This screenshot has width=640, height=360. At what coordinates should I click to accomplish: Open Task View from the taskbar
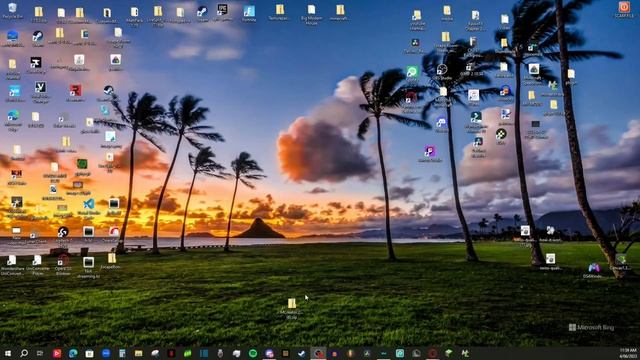(40, 353)
